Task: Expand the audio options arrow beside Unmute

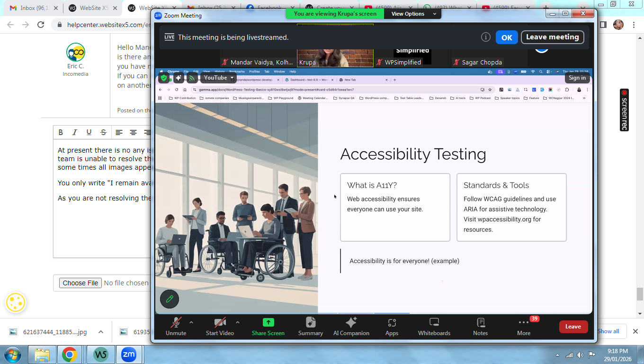Action: (x=191, y=322)
